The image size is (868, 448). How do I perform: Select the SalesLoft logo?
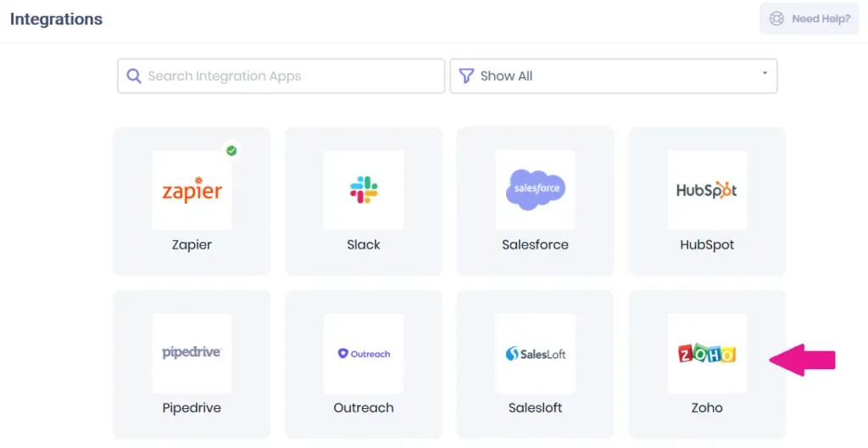(x=536, y=353)
